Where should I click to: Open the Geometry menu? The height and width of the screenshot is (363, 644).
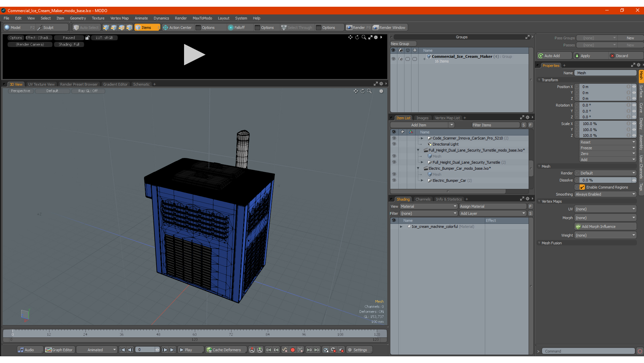[x=78, y=18]
